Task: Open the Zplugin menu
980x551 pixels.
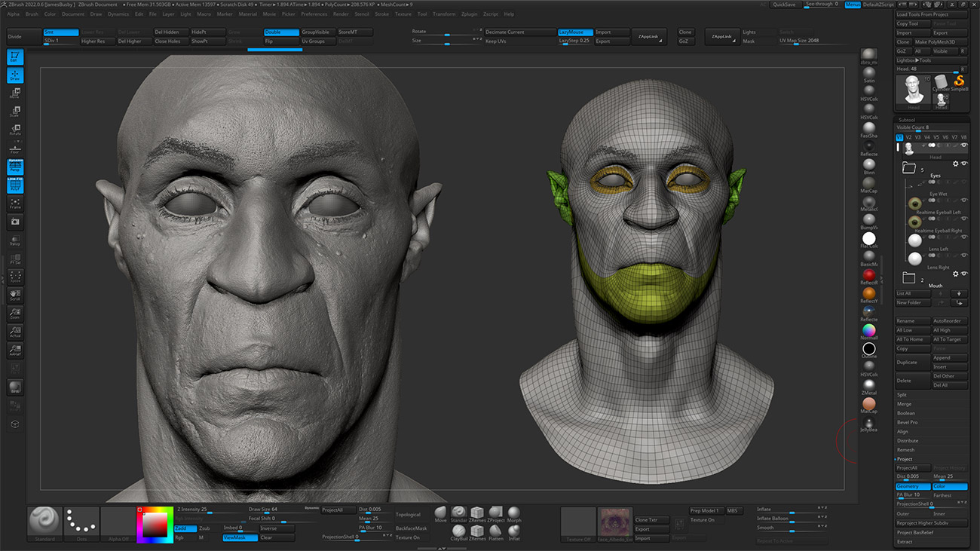Action: click(469, 14)
